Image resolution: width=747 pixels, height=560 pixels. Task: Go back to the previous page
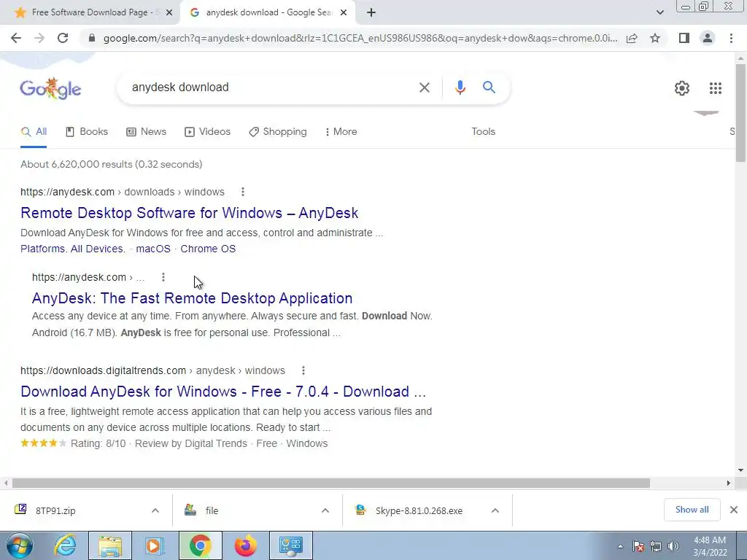(16, 38)
